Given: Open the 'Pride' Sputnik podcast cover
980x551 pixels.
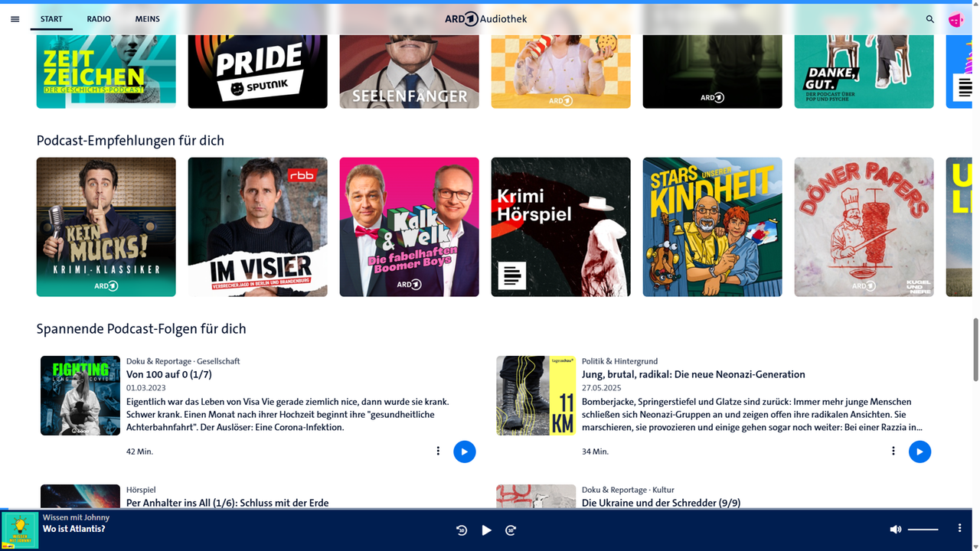Looking at the screenshot, I should (x=258, y=70).
